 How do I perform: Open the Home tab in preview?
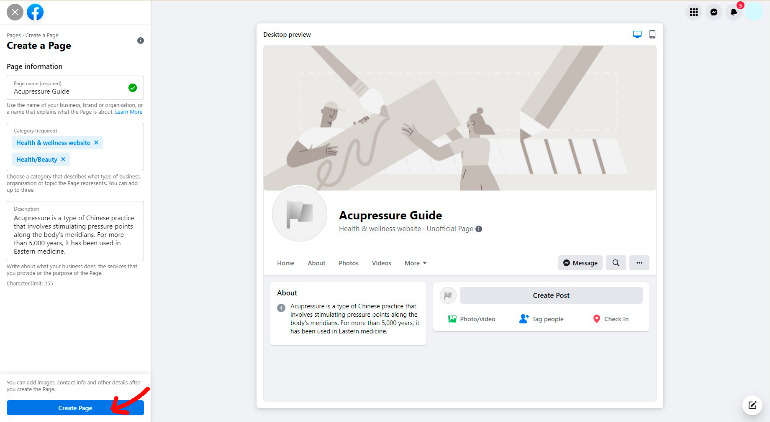[285, 263]
